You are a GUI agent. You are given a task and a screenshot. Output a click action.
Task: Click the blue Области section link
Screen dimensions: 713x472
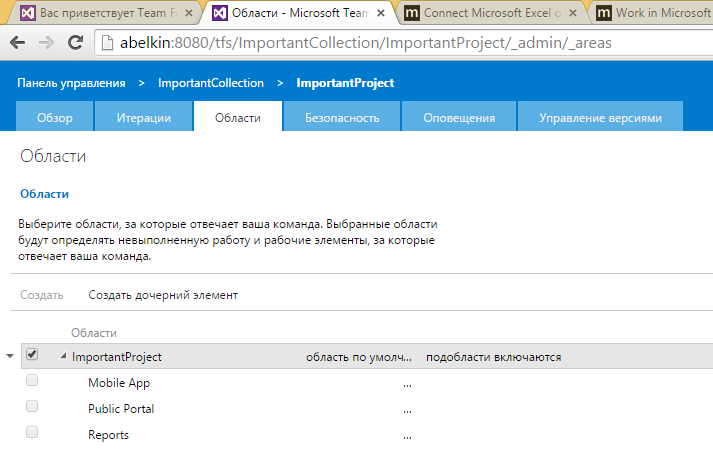coord(45,194)
